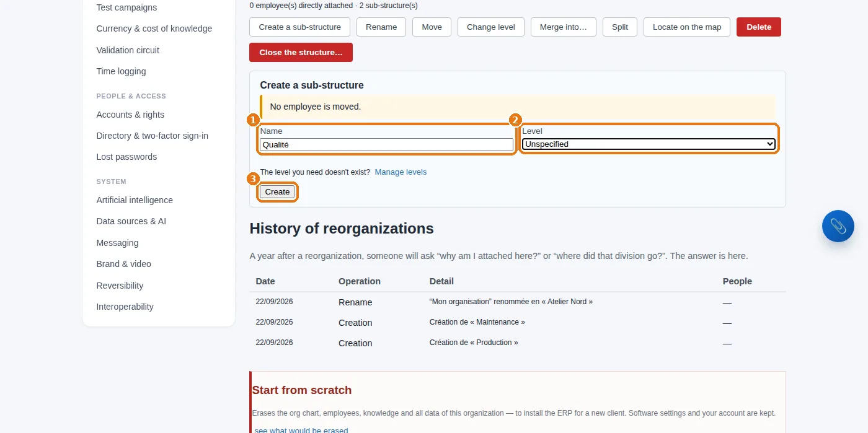The width and height of the screenshot is (868, 433).
Task: Click see what would be erased link
Action: pyautogui.click(x=301, y=431)
